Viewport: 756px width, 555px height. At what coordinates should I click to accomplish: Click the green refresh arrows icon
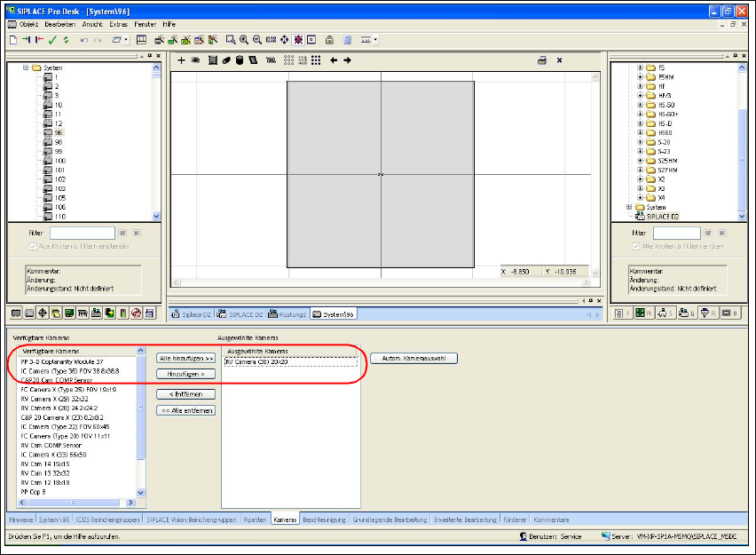pyautogui.click(x=66, y=40)
